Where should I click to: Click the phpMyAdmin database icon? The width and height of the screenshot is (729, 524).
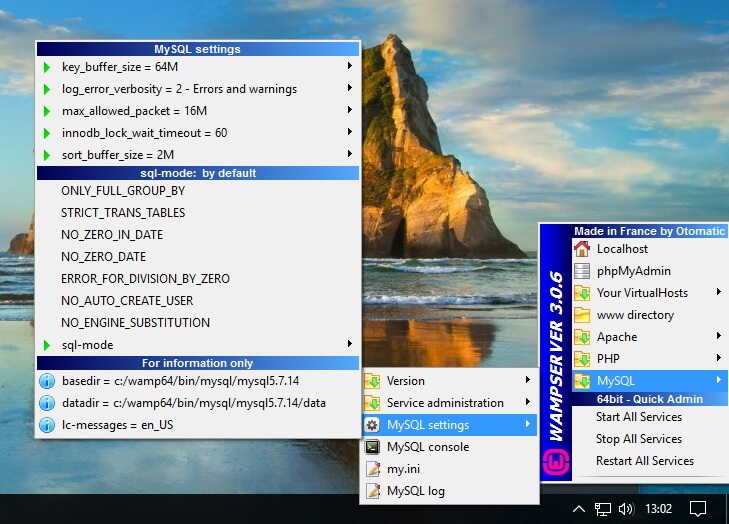[582, 271]
